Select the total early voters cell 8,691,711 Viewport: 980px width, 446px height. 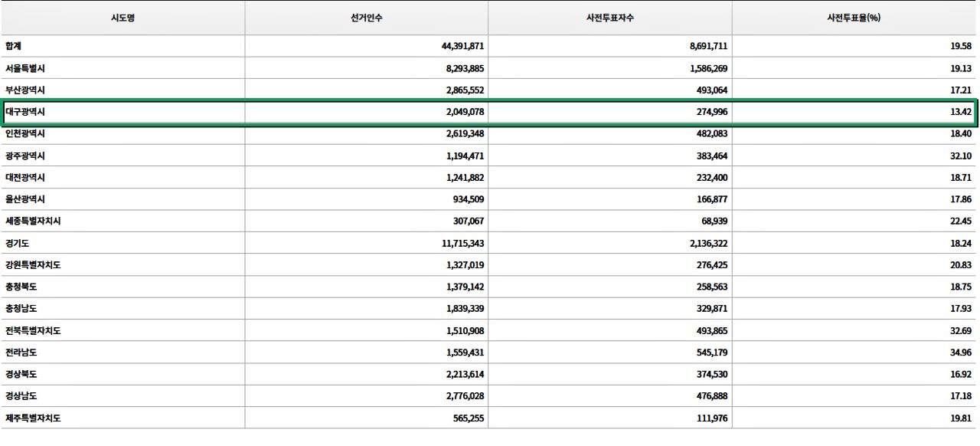coord(708,46)
